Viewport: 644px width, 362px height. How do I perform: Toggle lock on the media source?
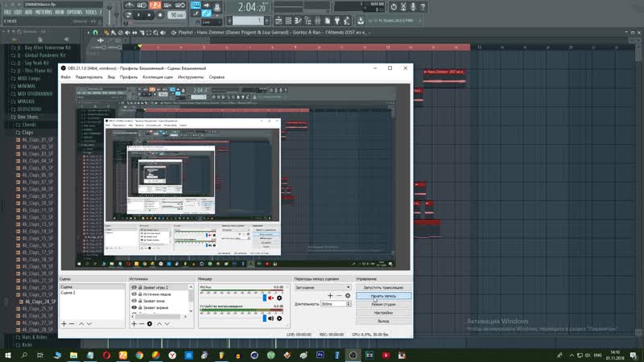pyautogui.click(x=140, y=294)
